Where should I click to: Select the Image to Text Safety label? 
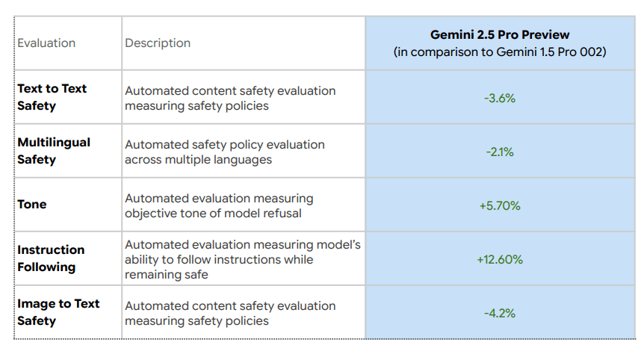(58, 312)
